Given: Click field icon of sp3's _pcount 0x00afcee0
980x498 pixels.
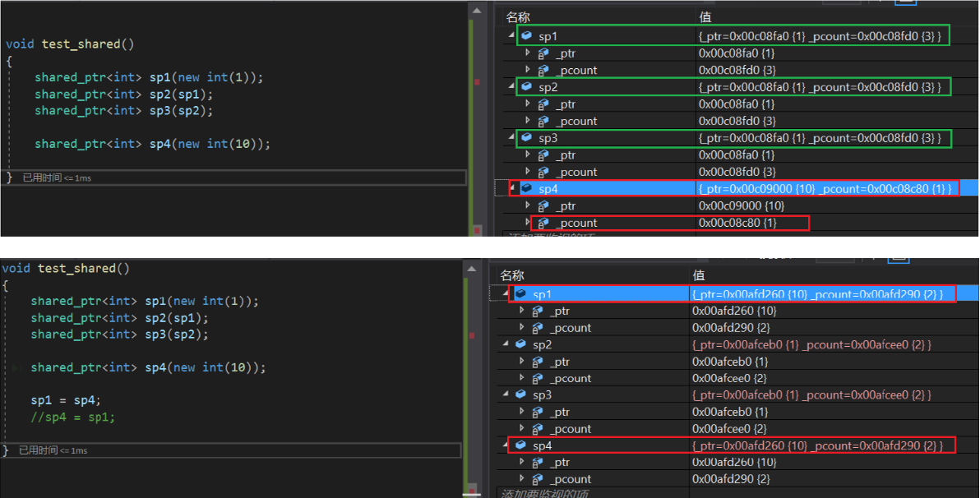Looking at the screenshot, I should point(537,429).
